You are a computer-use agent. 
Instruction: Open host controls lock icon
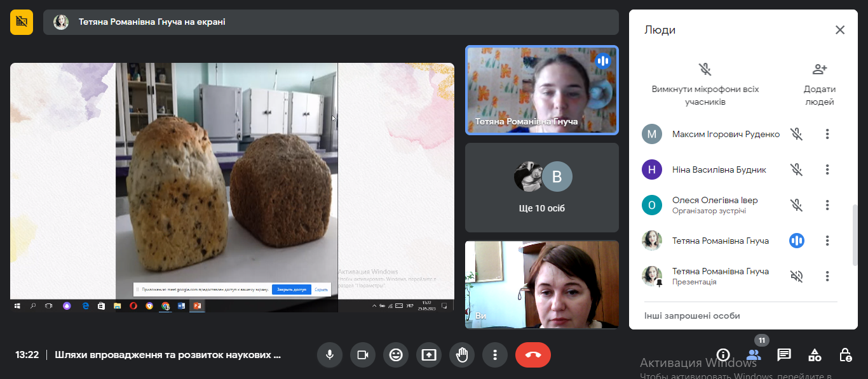pos(845,355)
